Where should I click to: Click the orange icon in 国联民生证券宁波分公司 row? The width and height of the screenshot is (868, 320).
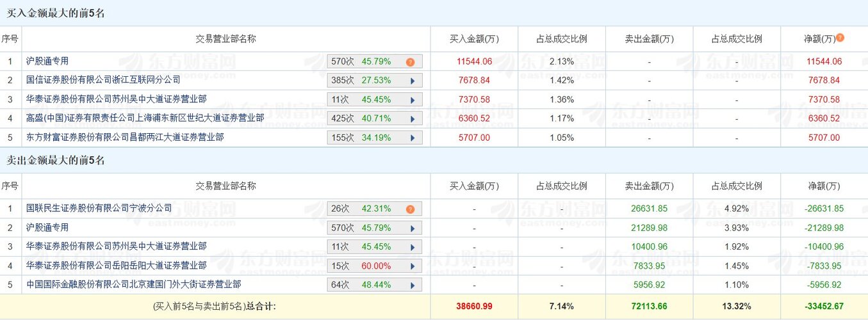pos(410,209)
